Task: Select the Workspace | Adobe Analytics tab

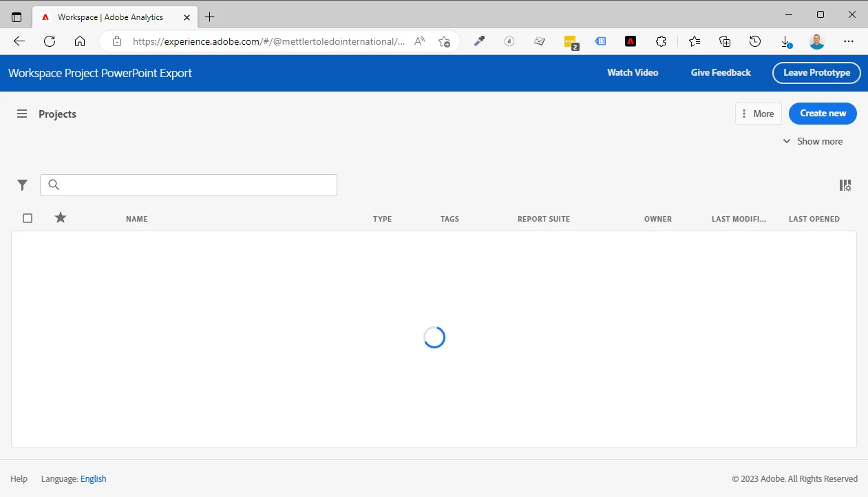Action: pos(115,17)
